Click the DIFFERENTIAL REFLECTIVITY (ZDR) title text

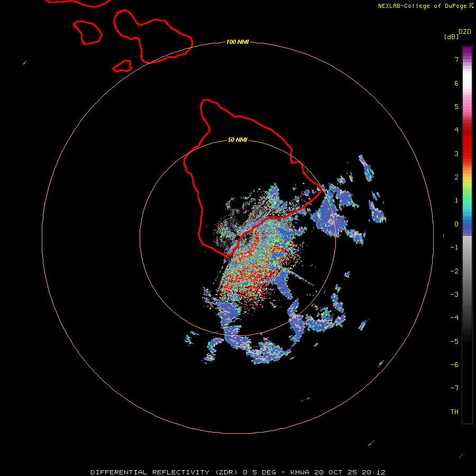(166, 472)
